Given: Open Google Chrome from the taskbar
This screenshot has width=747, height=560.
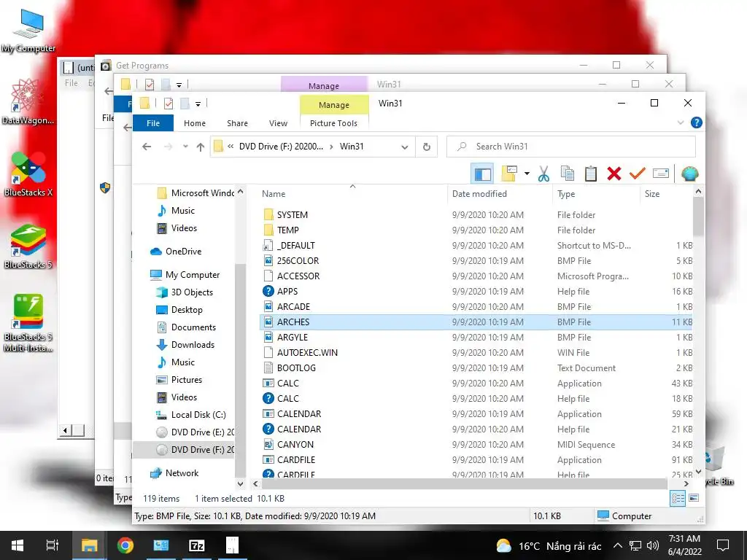Looking at the screenshot, I should [x=125, y=545].
